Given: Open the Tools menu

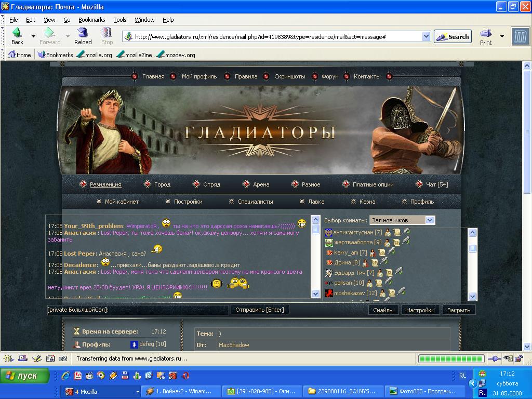Looking at the screenshot, I should (120, 20).
